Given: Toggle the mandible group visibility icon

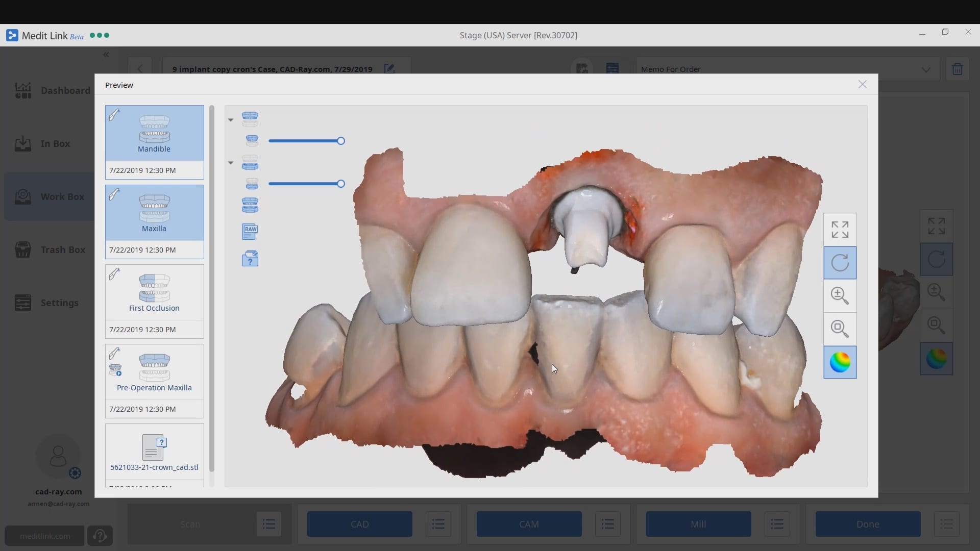Looking at the screenshot, I should [250, 162].
